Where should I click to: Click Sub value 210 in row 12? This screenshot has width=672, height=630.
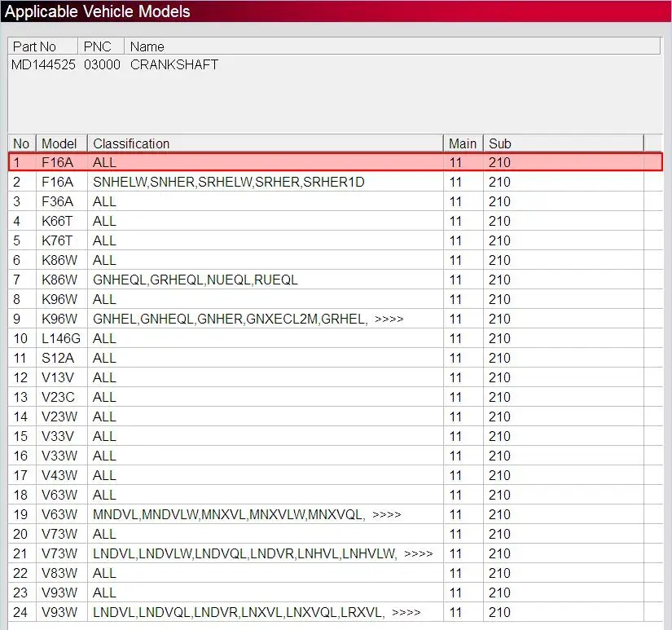499,377
